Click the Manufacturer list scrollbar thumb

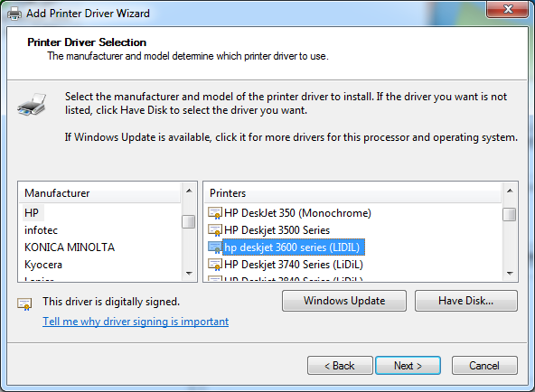pos(188,221)
